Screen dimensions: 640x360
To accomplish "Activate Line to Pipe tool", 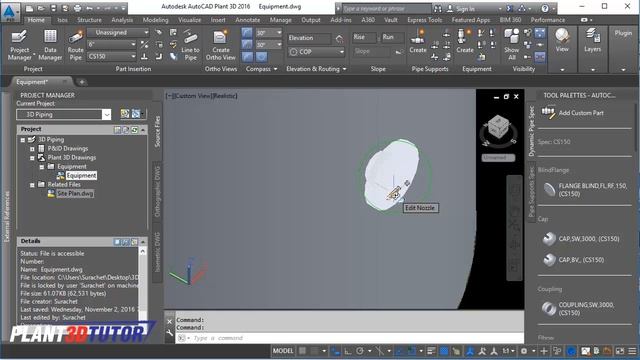I will [190, 44].
